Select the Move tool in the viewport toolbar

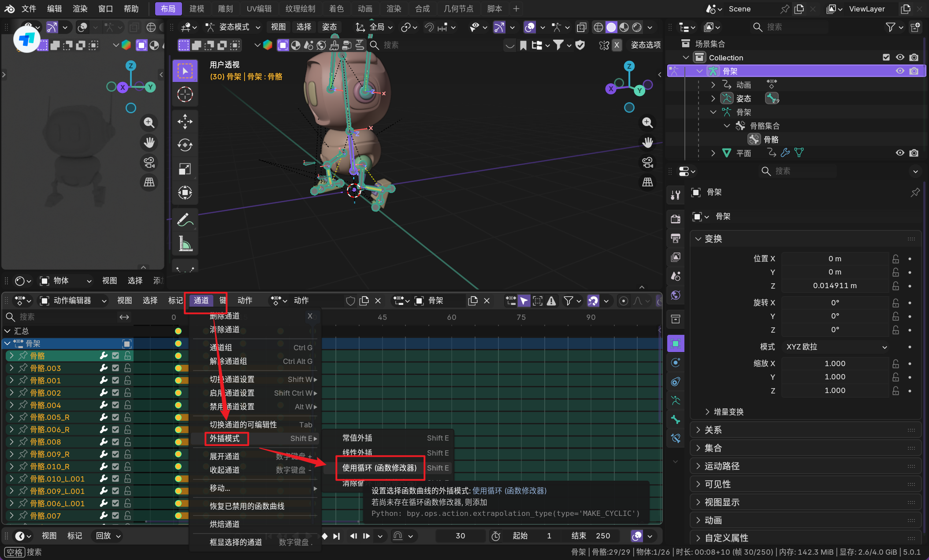[185, 122]
